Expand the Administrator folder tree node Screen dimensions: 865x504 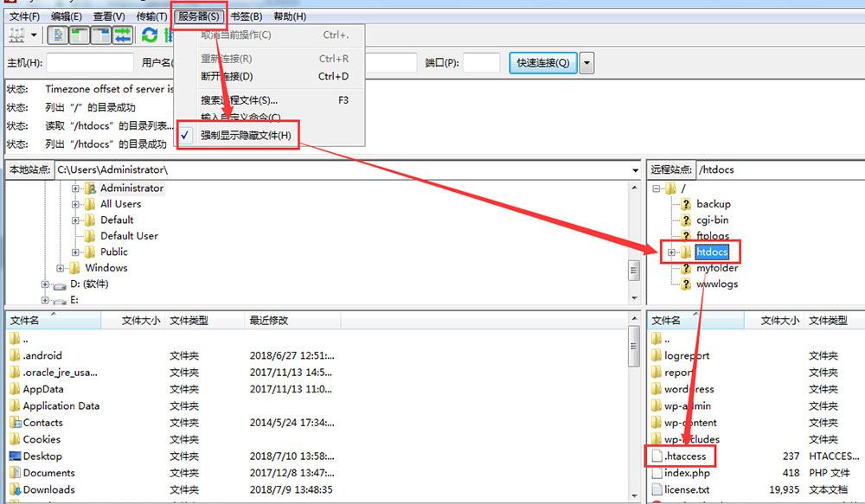76,188
